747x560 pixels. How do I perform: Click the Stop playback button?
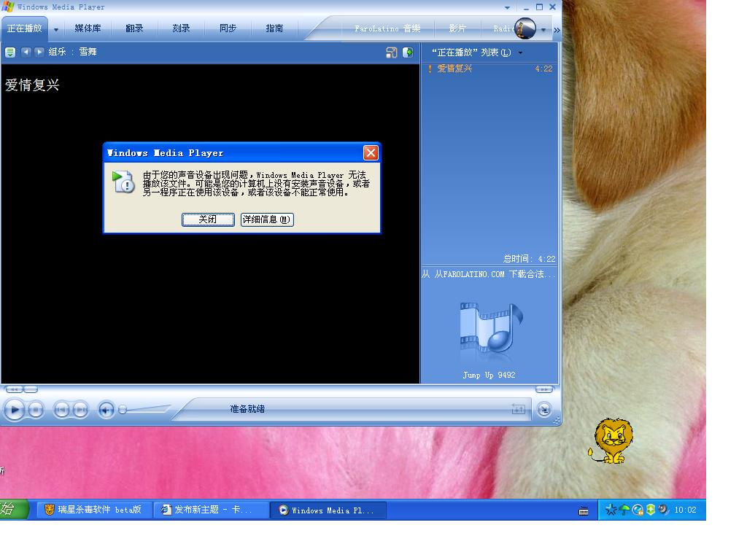pos(36,410)
